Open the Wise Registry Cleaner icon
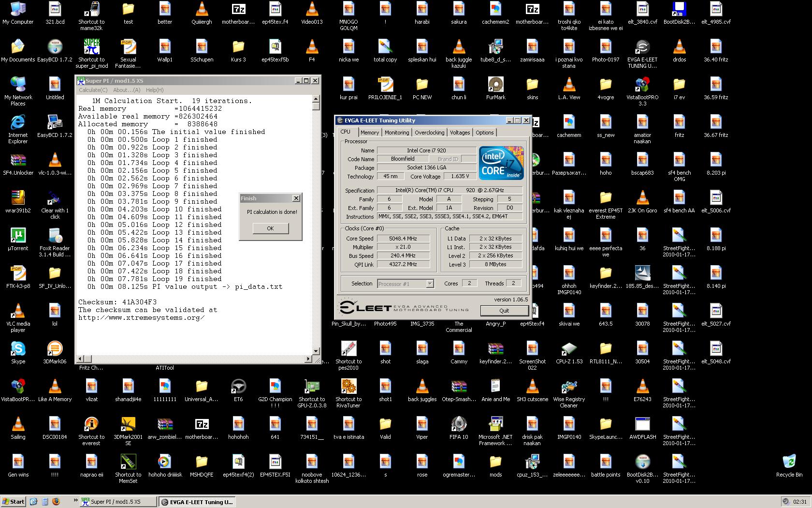Viewport: 812px width, 508px height. click(569, 393)
